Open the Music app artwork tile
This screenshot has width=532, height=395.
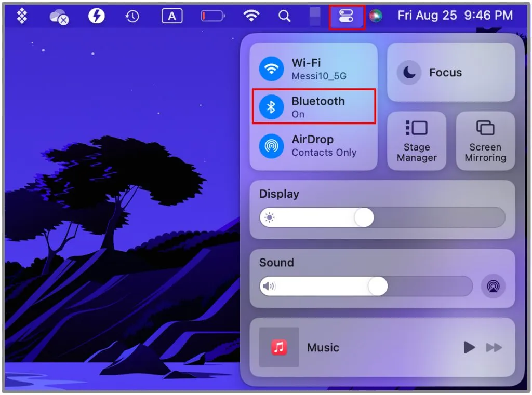[x=279, y=347]
